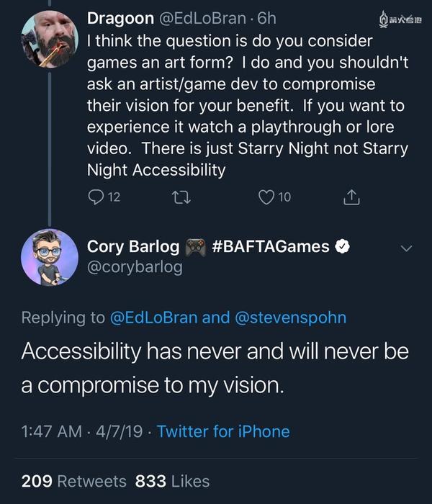Screen dimensions: 432x504
Task: Click Cory Barlog's verified badge
Action: (344, 247)
